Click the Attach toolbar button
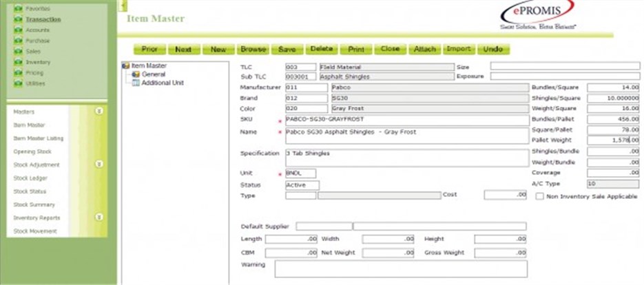644x285 pixels. (424, 50)
